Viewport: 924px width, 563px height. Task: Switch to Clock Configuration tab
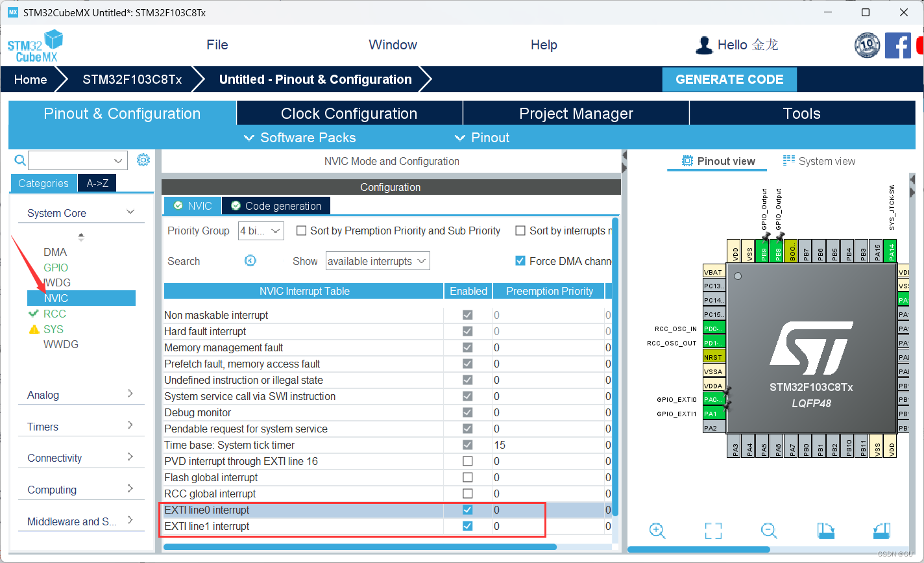349,114
